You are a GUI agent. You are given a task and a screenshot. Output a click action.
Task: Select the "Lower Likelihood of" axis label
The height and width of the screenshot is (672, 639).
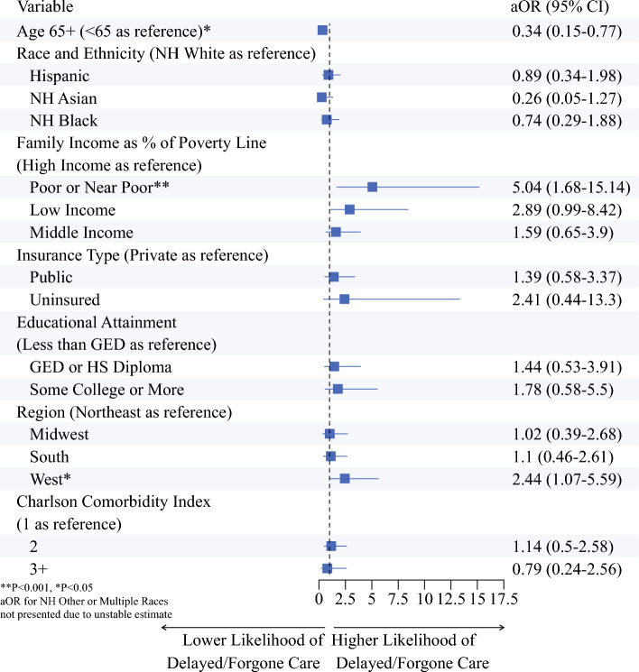point(253,641)
